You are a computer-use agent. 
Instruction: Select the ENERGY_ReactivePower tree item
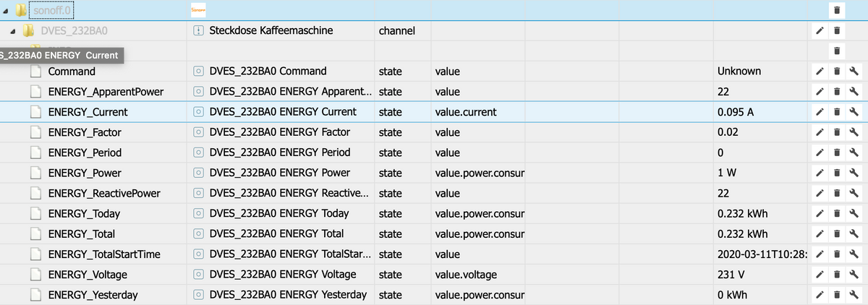pos(104,194)
